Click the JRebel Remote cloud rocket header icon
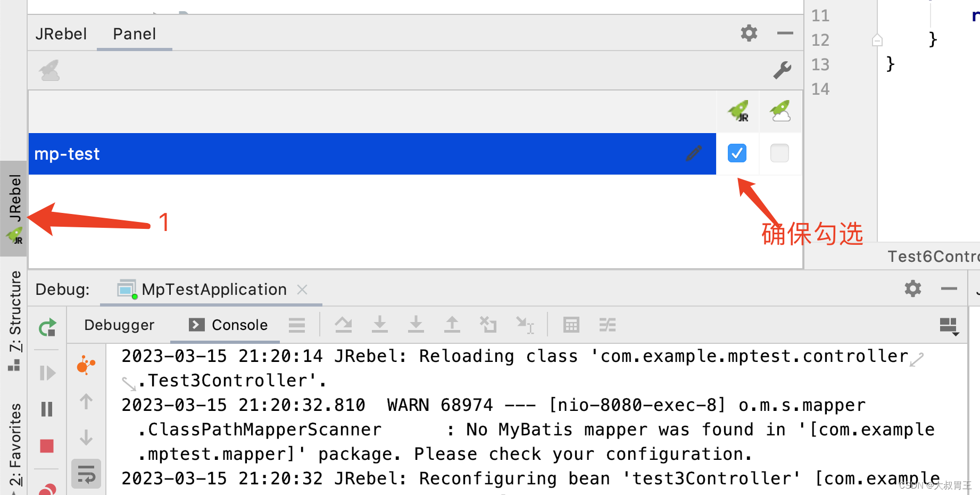The image size is (980, 495). [x=779, y=111]
